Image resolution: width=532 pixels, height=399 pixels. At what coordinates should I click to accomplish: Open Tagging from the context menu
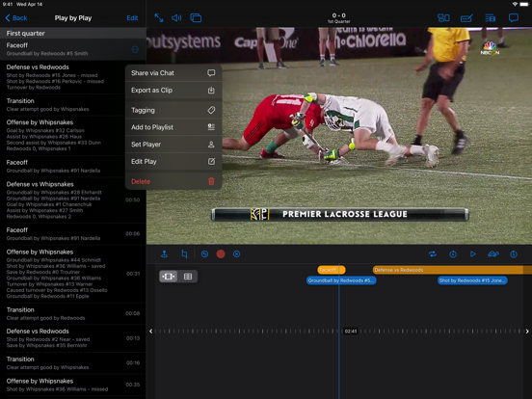173,110
